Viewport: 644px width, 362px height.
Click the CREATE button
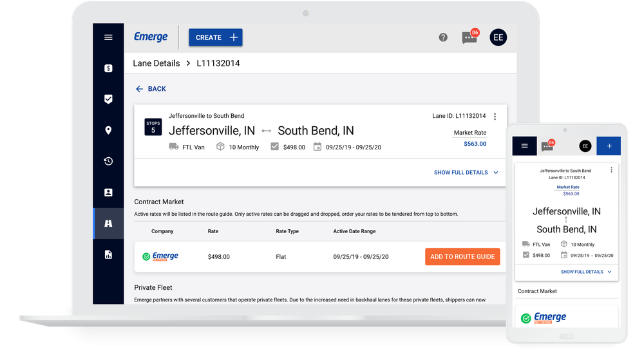pos(216,37)
